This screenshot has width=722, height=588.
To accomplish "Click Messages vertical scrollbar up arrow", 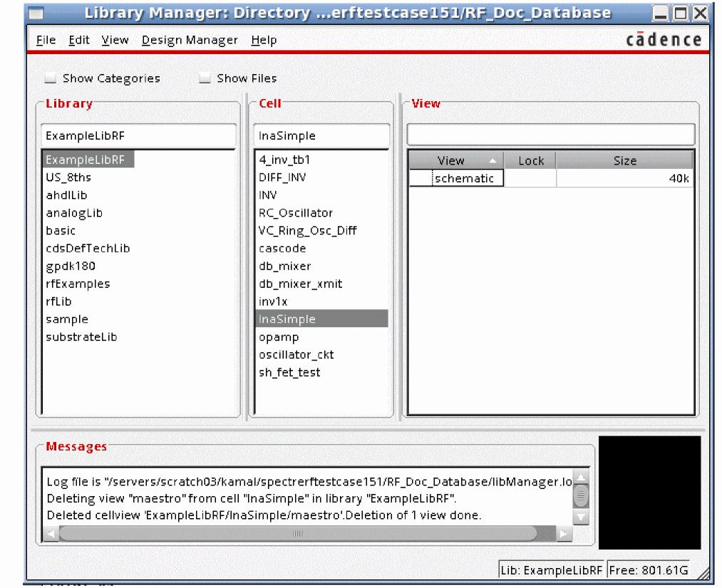I will [581, 477].
